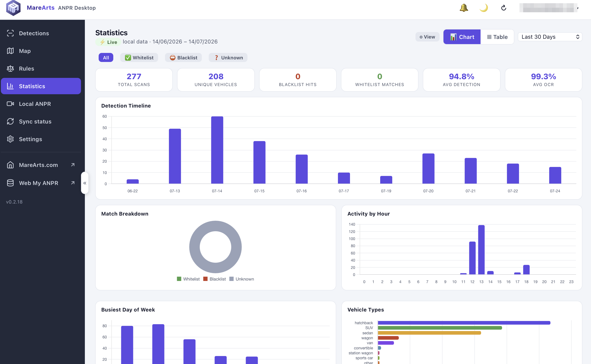Screen dimensions: 591x364
Task: Click the Sync status arrows icon
Action: [x=10, y=121]
